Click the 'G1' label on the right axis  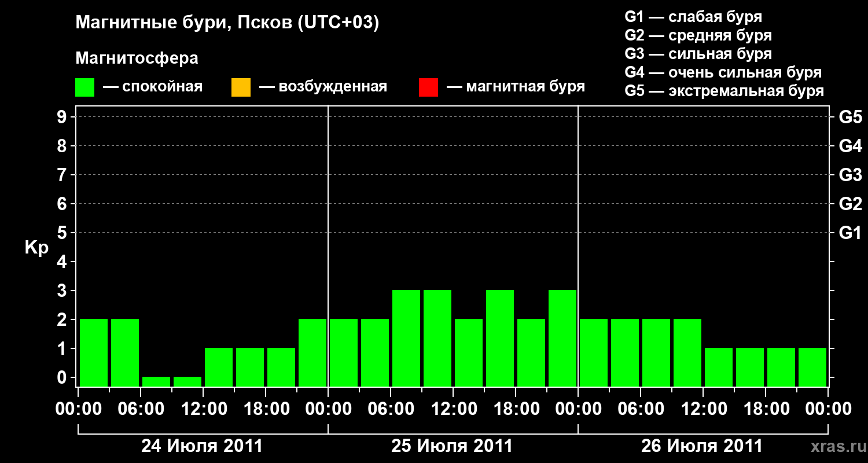[850, 233]
